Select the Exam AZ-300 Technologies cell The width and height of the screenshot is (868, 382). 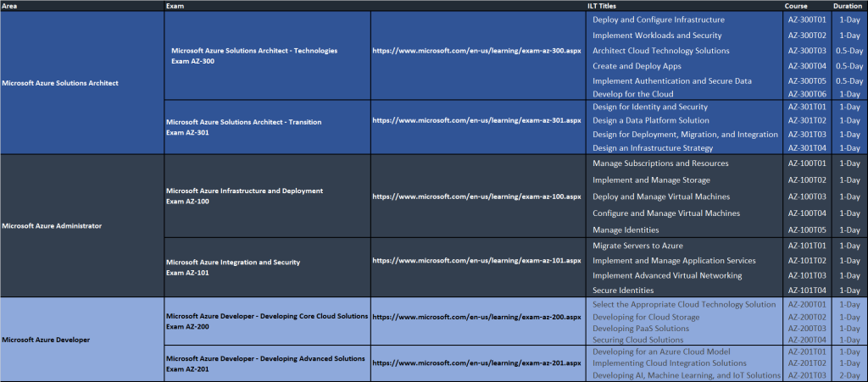267,56
